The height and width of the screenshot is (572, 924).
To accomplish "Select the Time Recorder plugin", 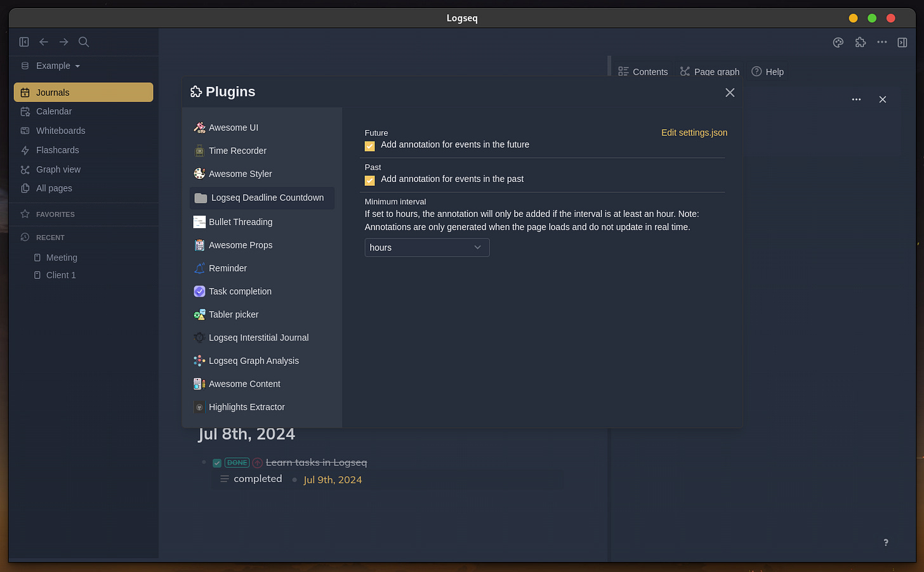I will click(x=261, y=151).
